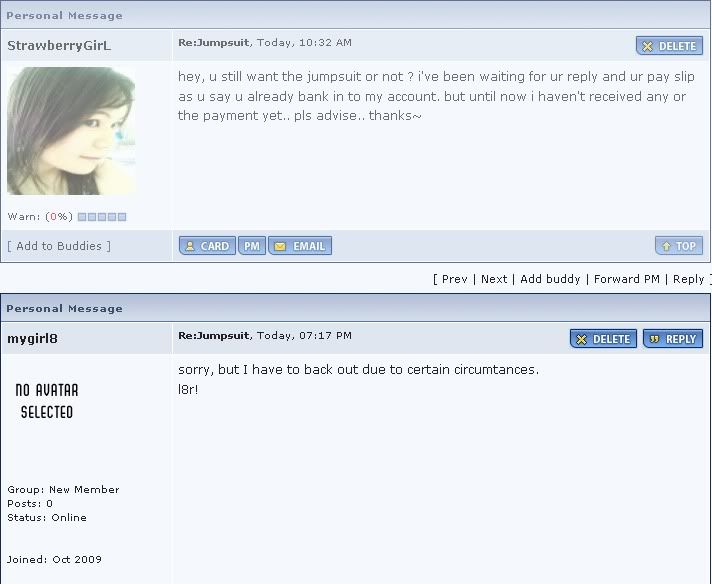This screenshot has width=712, height=584.
Task: Click the up arrow icon on TOP button
Action: 666,246
